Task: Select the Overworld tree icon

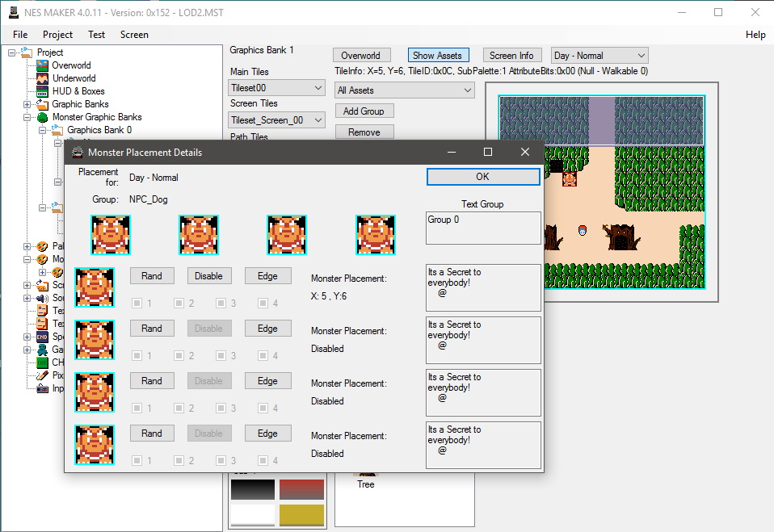Action: [x=43, y=65]
